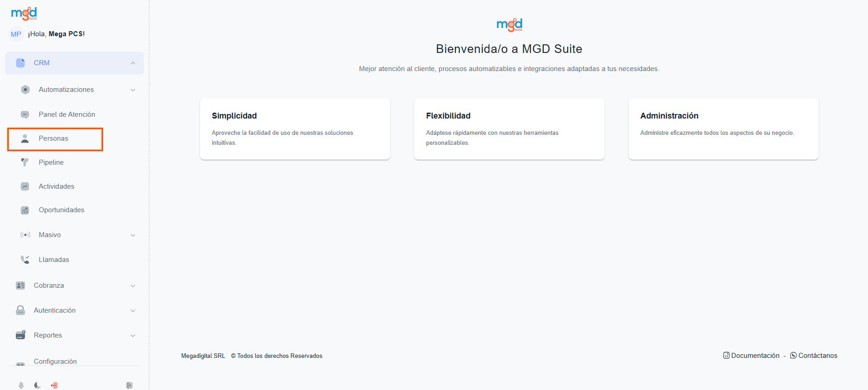Screen dimensions: 868x390
Task: Click the Panel de Atención chat icon
Action: click(25, 114)
